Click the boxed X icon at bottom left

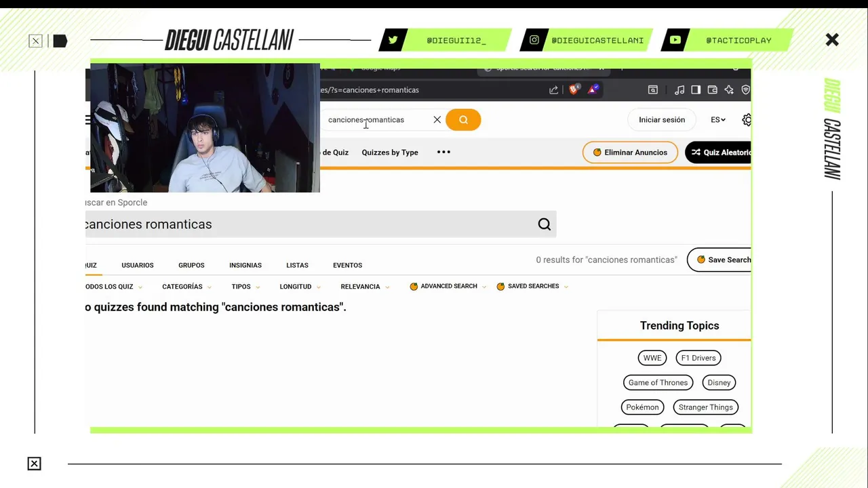(34, 464)
